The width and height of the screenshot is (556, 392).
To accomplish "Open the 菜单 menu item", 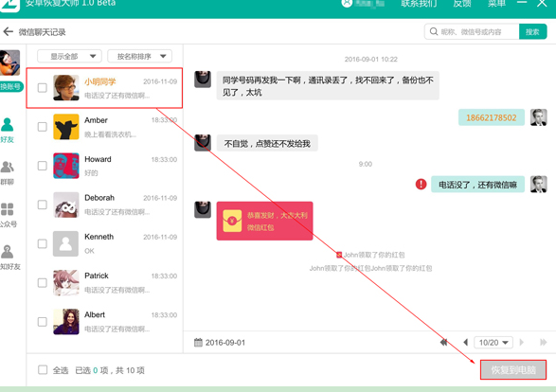I will [x=496, y=4].
